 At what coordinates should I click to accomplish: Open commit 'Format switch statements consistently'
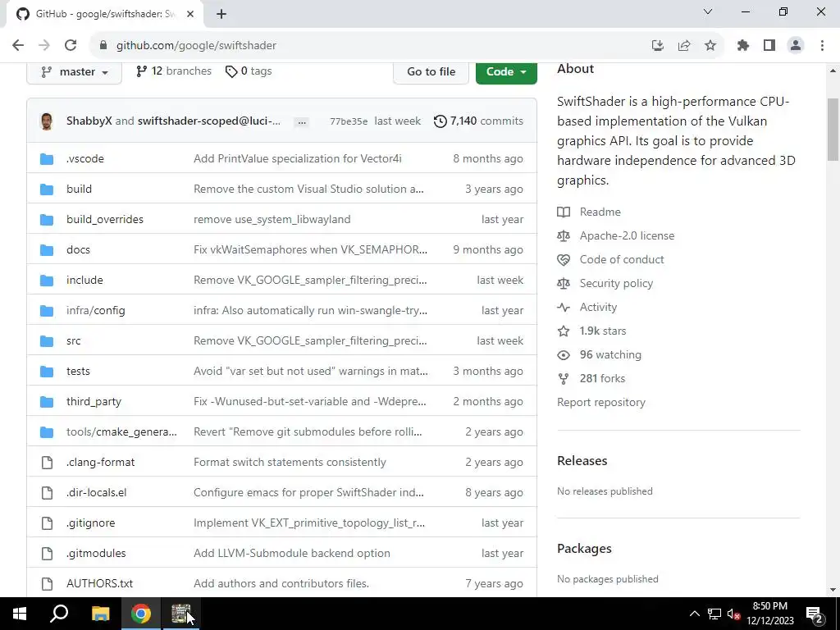[290, 463]
